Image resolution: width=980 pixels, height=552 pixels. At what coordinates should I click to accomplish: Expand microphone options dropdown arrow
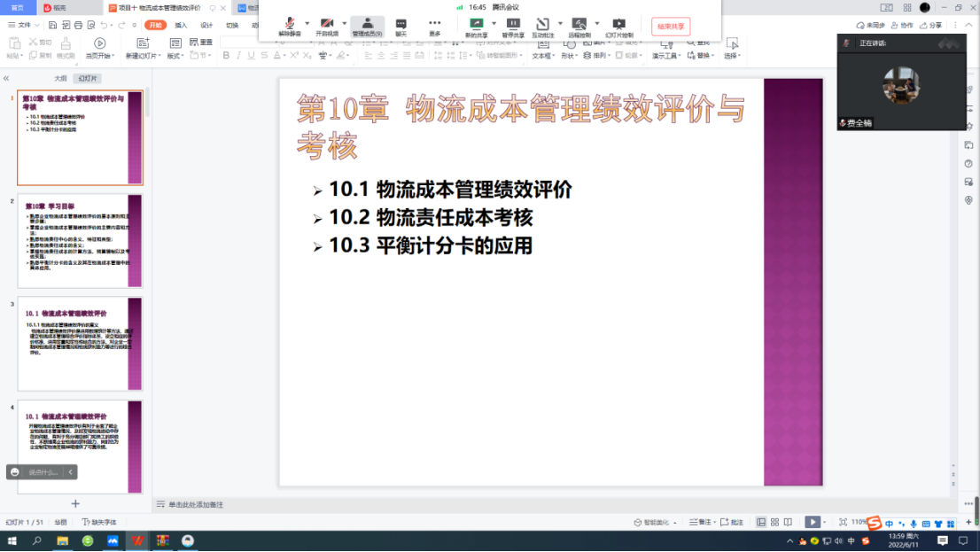tap(307, 24)
